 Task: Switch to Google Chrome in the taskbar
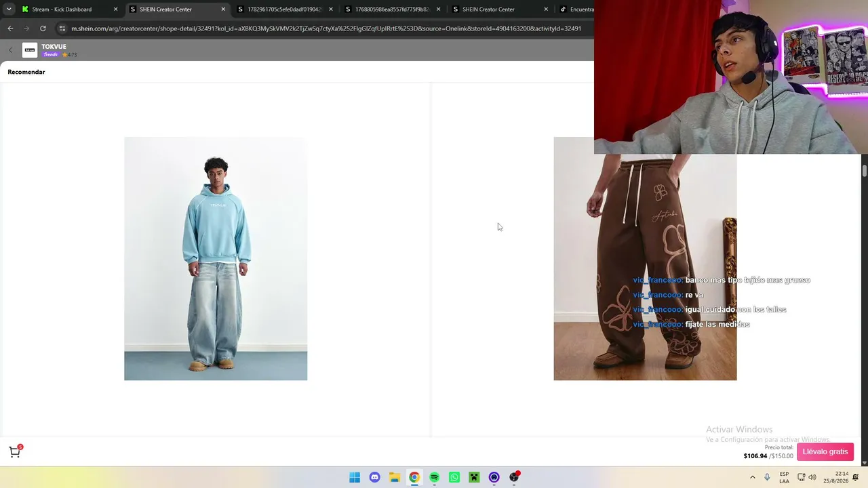point(414,477)
